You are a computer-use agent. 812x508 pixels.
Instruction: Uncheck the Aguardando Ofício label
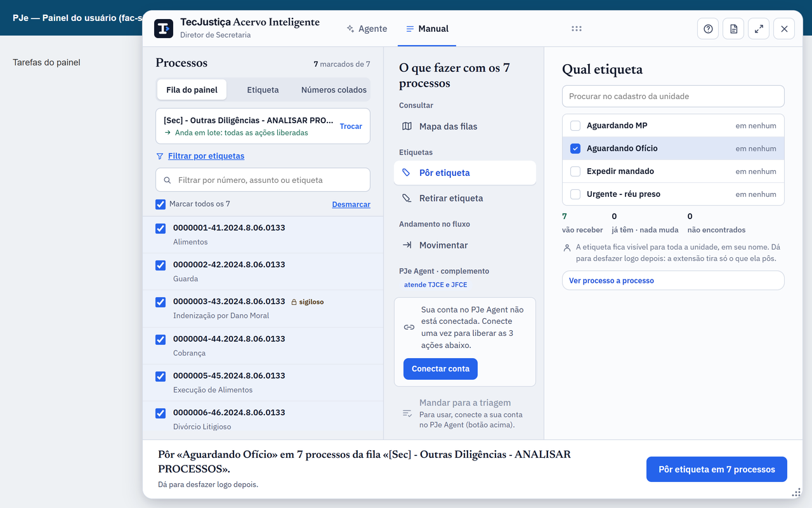[x=575, y=149]
